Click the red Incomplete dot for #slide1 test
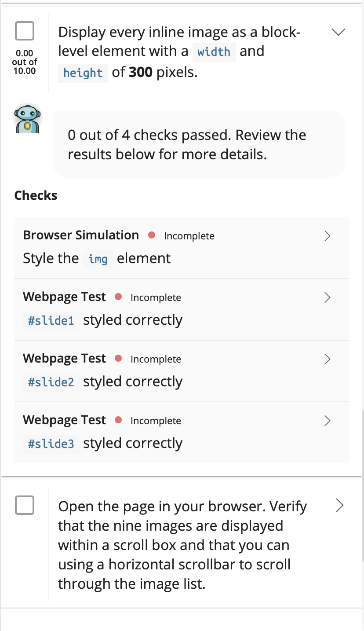 pyautogui.click(x=118, y=297)
